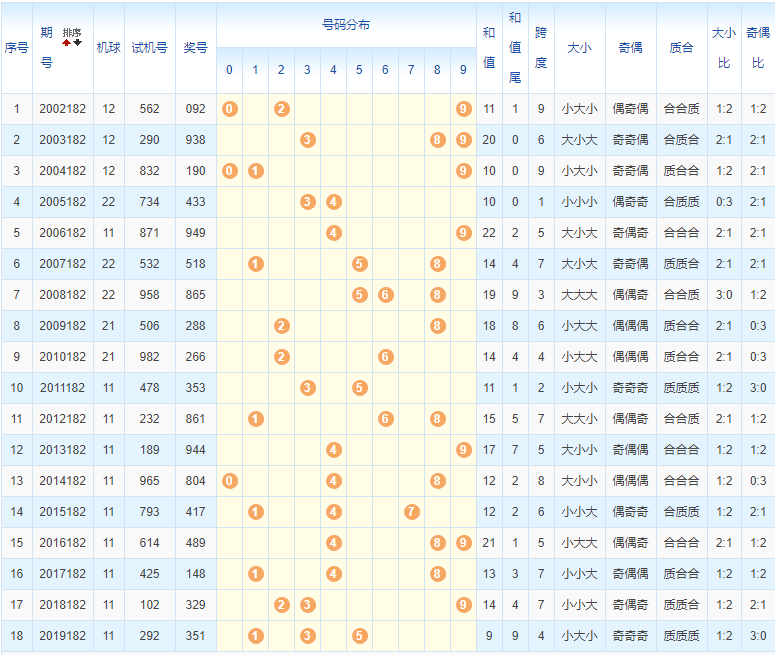This screenshot has height=655, width=775.
Task: Click the 奖号 column header
Action: (195, 48)
